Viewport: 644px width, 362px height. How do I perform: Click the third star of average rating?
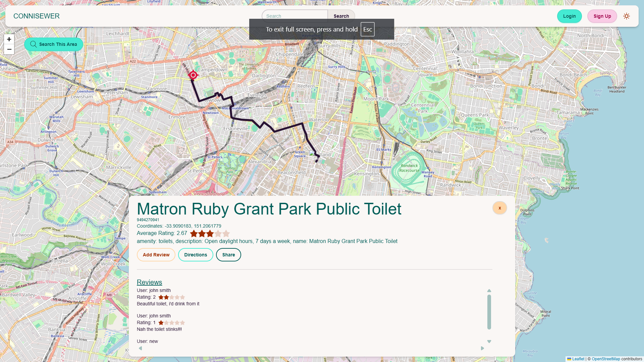210,234
